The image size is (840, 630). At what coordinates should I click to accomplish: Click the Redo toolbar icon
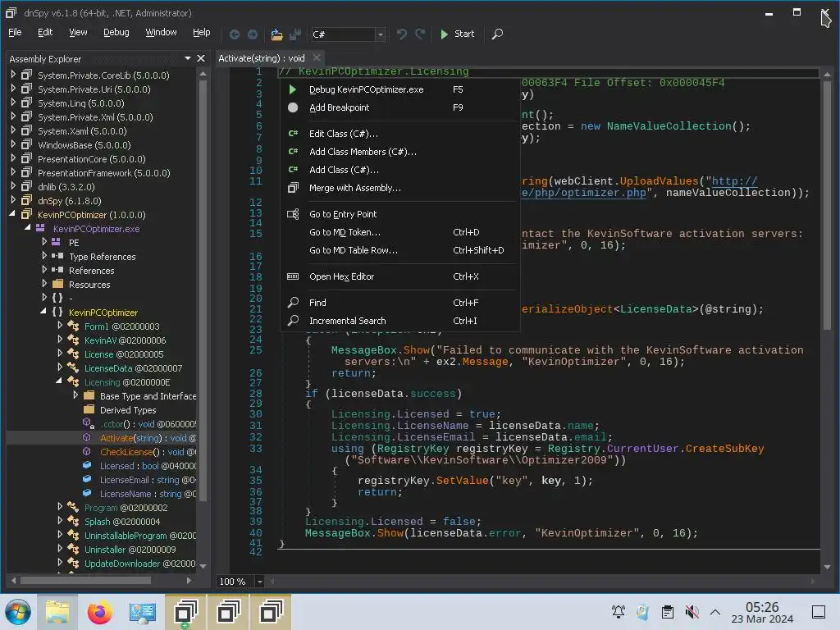coord(420,34)
